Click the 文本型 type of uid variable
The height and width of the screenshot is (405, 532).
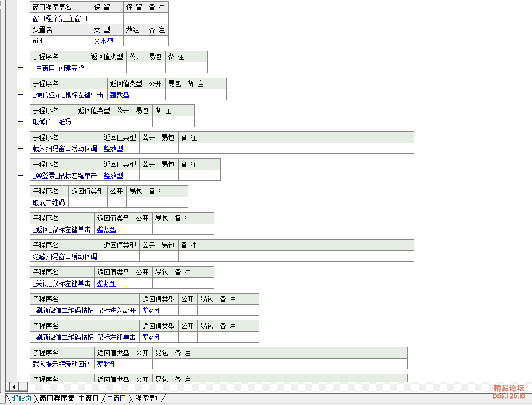(103, 41)
